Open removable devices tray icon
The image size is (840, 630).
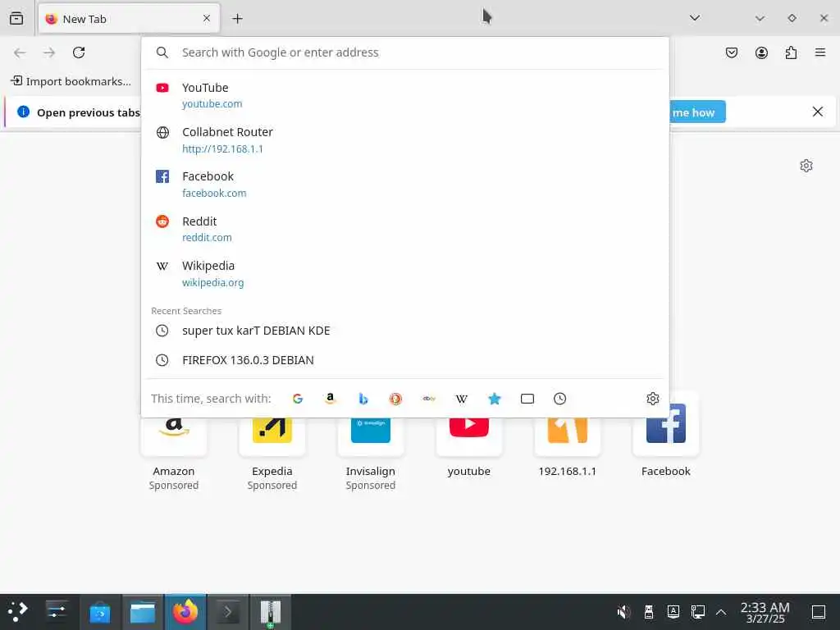point(649,612)
